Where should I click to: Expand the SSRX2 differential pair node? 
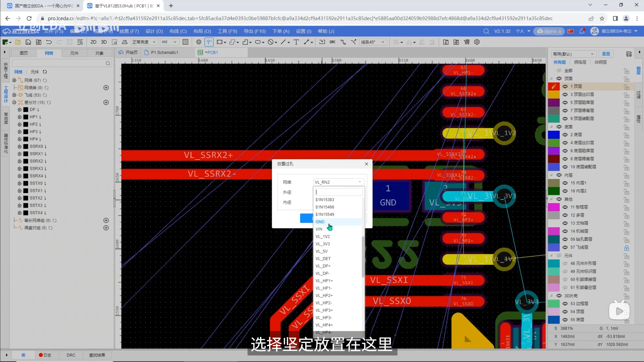[20, 161]
